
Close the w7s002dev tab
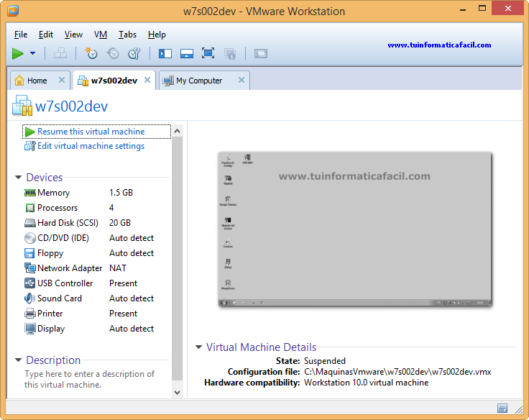pos(147,80)
